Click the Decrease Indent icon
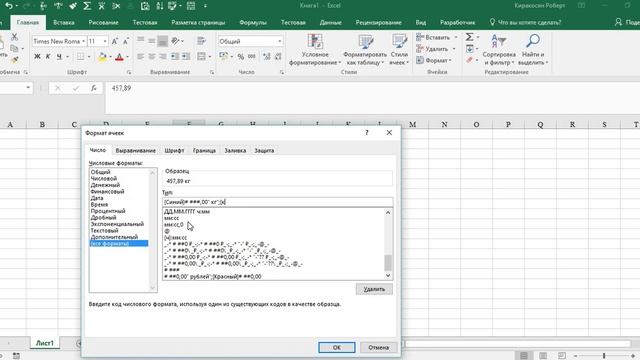This screenshot has height=360, width=640. 175,56
